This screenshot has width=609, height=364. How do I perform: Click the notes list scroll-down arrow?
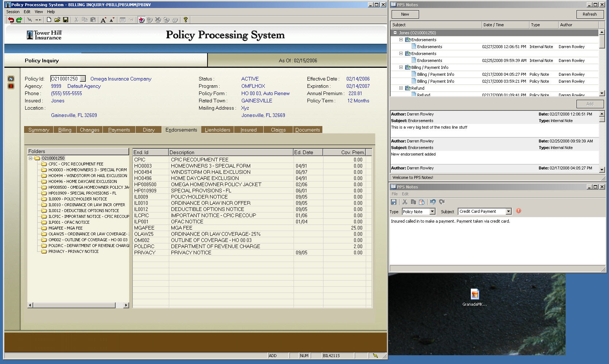point(602,93)
